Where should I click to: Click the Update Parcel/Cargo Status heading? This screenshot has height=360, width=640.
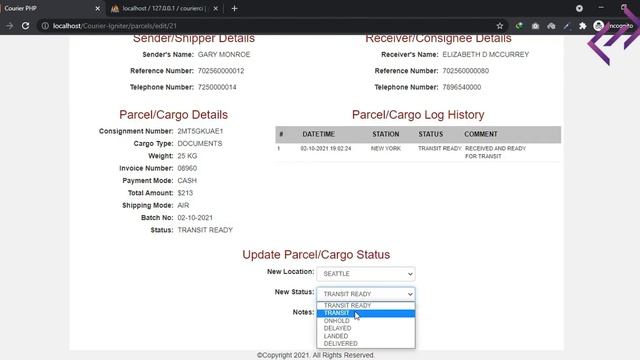[316, 254]
